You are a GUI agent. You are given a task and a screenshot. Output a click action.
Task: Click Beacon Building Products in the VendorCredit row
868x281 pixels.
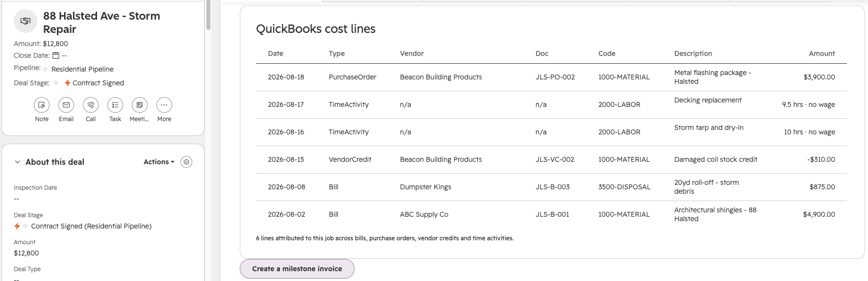point(441,159)
